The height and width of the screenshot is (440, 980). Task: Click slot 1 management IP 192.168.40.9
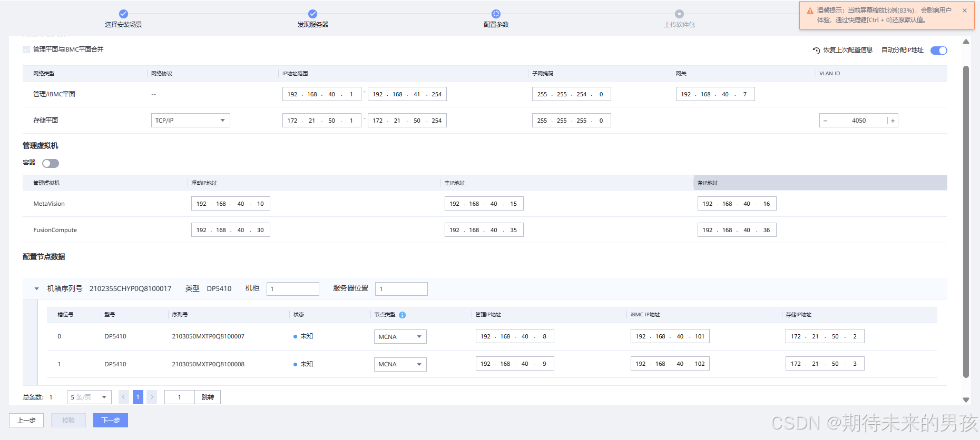(515, 364)
